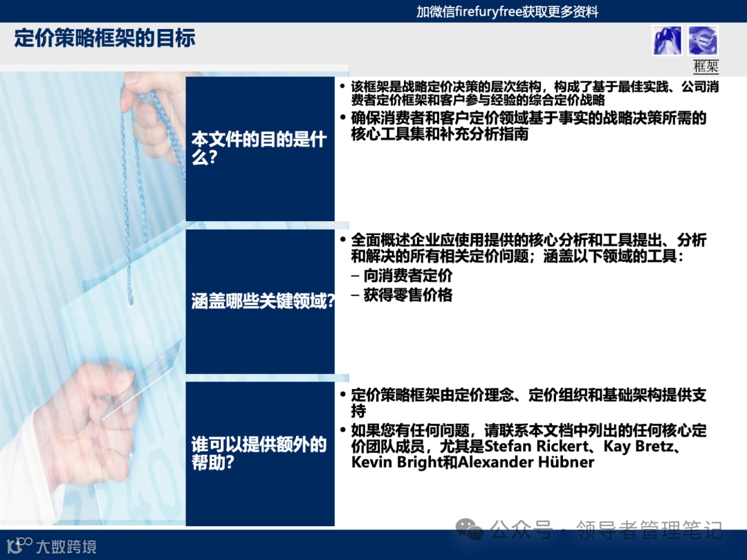The image size is (747, 560).
Task: Click the 谁可以提供额外的帮助? blue box
Action: [260, 454]
